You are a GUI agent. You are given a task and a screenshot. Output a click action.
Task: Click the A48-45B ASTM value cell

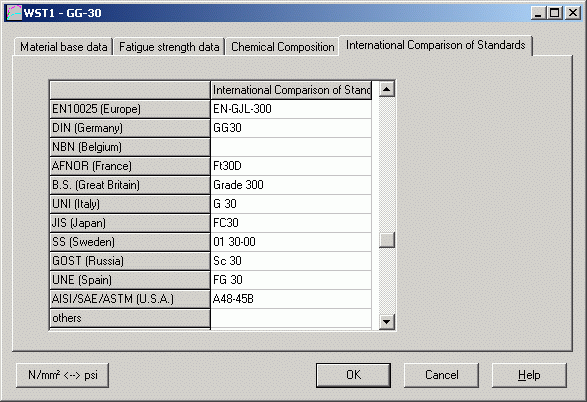click(x=291, y=299)
